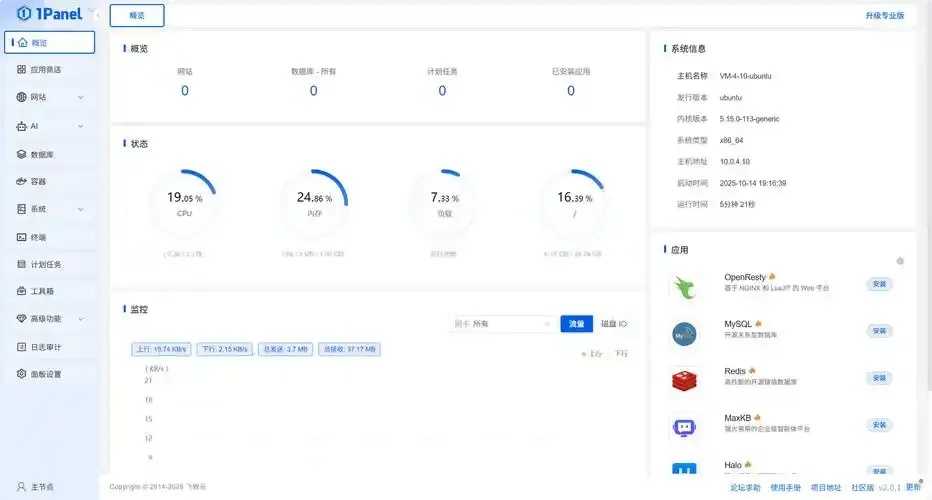Click the toolbox (工具箱) sidebar icon
The width and height of the screenshot is (932, 500).
click(x=21, y=291)
